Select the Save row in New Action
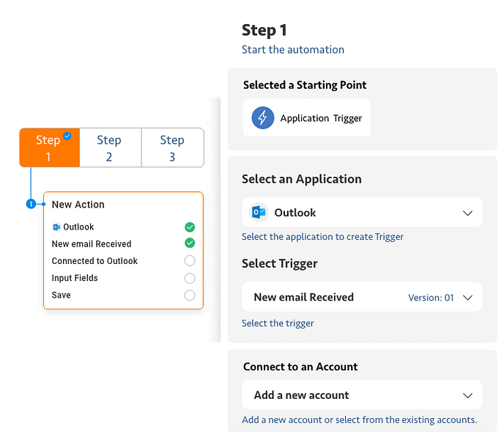The width and height of the screenshot is (504, 440). click(123, 295)
